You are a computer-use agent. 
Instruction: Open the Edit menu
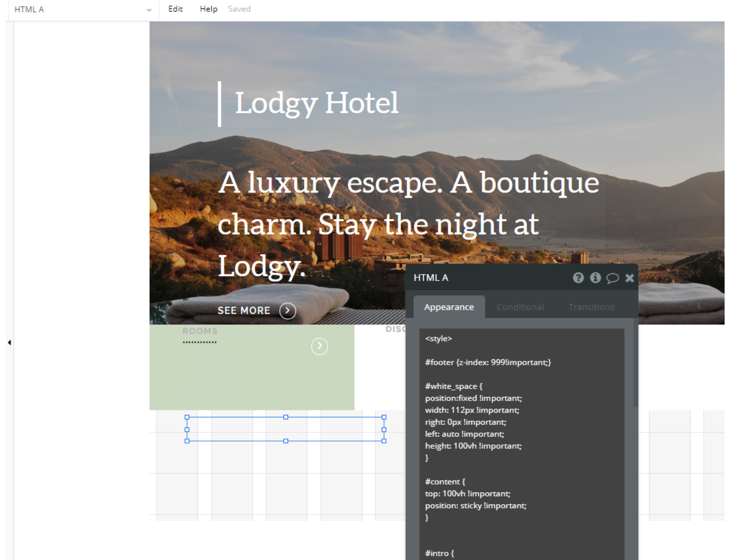(175, 9)
